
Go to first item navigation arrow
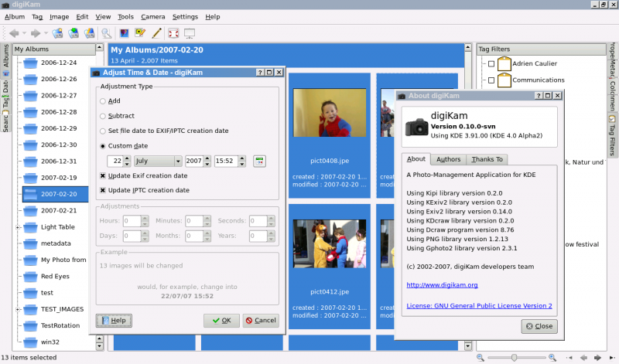[569, 358]
